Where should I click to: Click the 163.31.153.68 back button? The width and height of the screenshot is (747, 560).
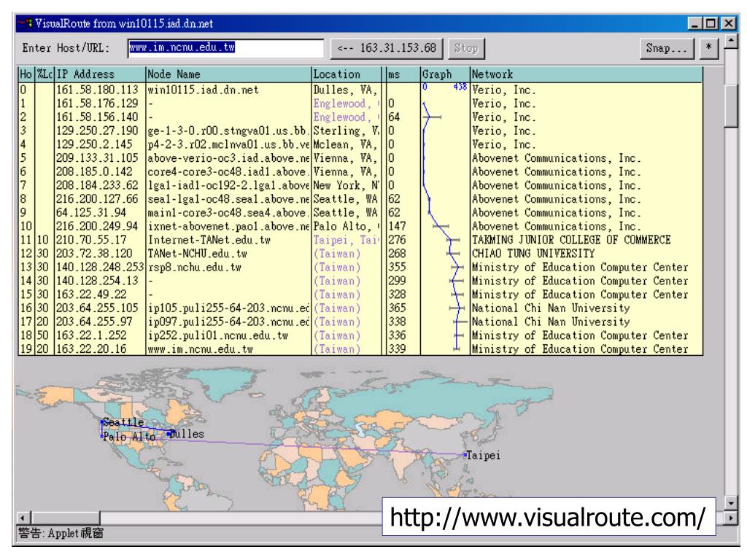click(x=387, y=48)
